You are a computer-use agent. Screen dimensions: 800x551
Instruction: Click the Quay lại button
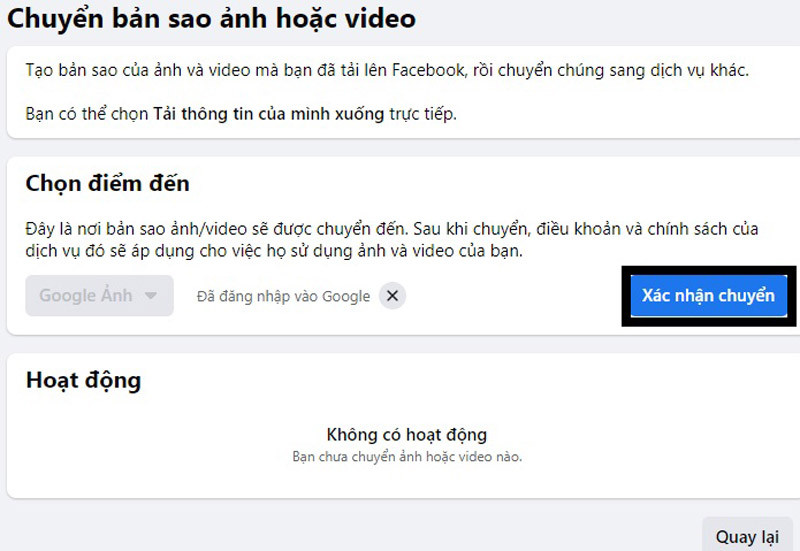point(747,537)
